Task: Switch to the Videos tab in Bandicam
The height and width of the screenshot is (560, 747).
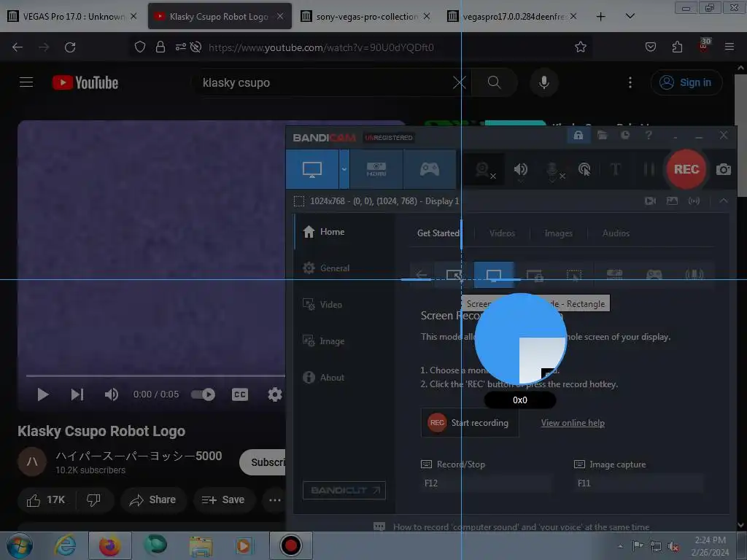Action: click(502, 233)
